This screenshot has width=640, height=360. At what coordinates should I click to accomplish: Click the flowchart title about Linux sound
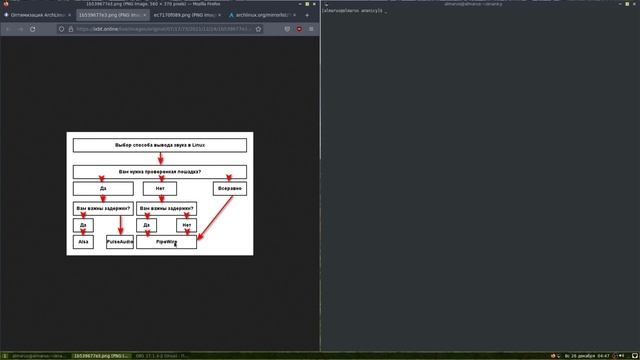(160, 145)
